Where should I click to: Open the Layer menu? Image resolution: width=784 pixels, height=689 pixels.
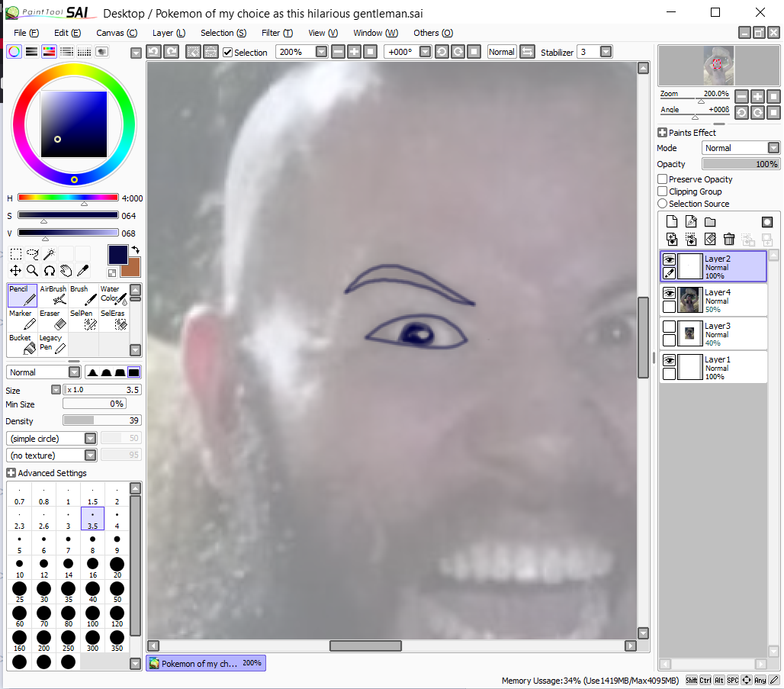pos(169,33)
